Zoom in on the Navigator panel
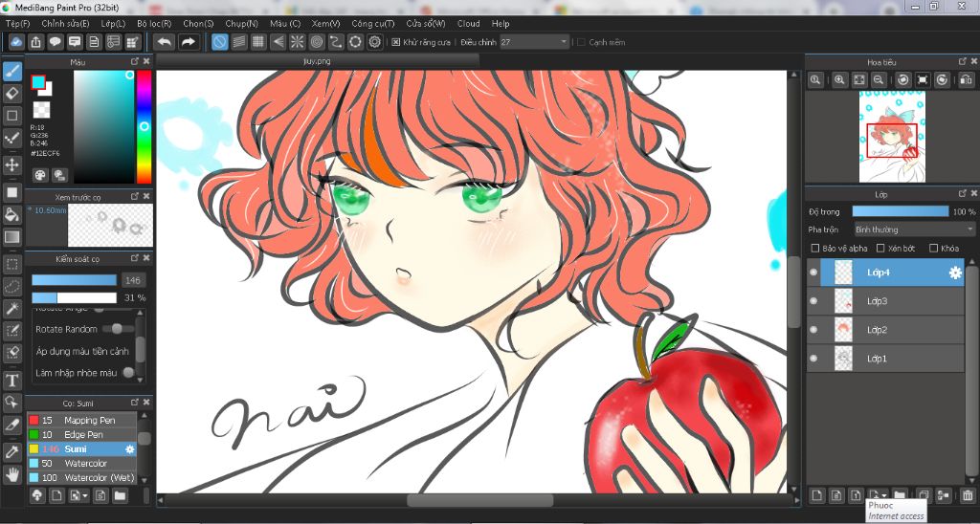 point(839,79)
